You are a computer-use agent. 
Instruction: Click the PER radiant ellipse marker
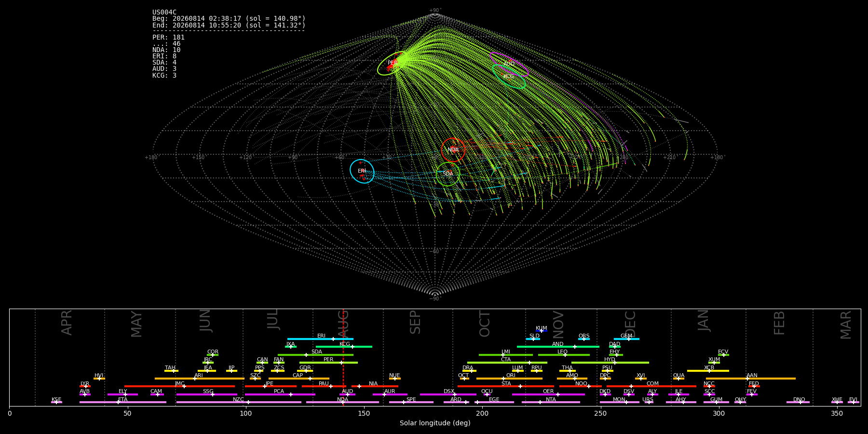pos(393,63)
